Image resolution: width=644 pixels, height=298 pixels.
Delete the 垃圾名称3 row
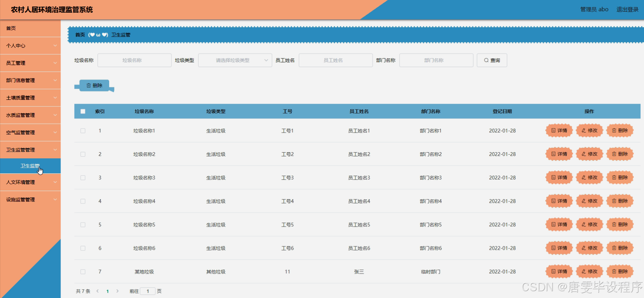(620, 177)
